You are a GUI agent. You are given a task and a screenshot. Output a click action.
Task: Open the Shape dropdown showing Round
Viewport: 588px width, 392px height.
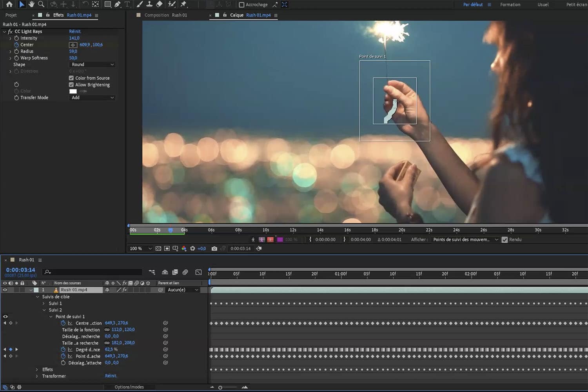[x=92, y=65]
